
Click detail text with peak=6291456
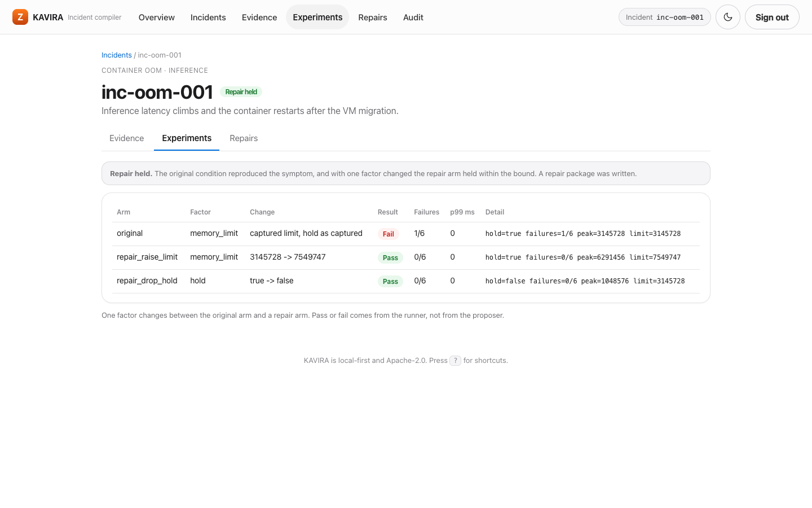[583, 257]
